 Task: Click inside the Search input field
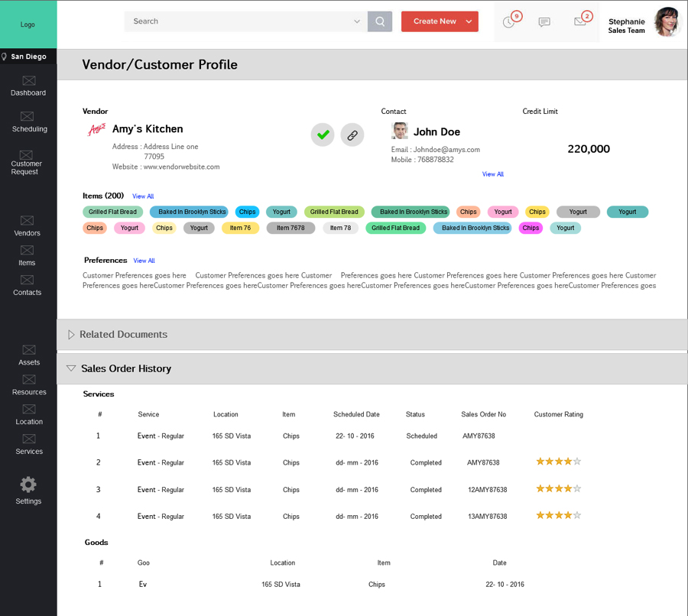pyautogui.click(x=237, y=21)
